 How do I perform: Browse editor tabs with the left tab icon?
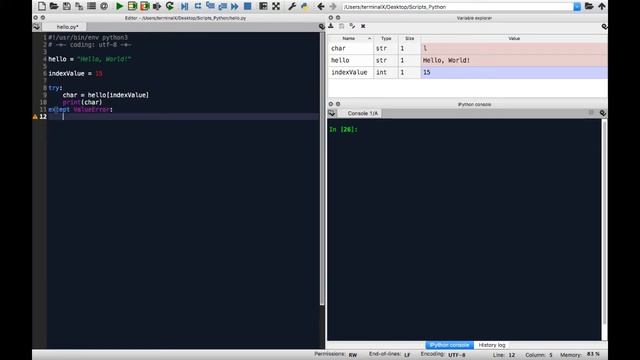tap(37, 27)
